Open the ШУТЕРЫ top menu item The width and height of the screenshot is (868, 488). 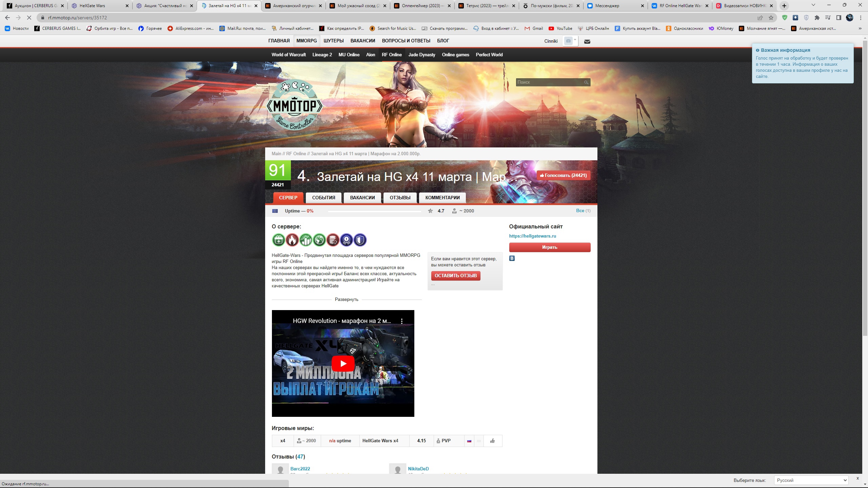coord(334,41)
